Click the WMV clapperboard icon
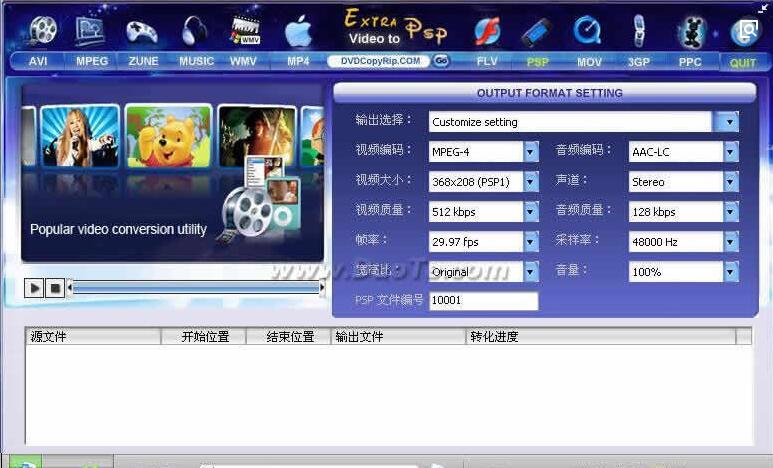Image resolution: width=773 pixels, height=468 pixels. [x=246, y=31]
